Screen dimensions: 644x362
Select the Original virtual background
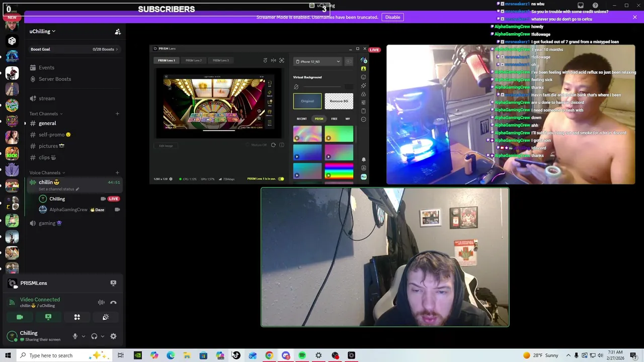(307, 101)
